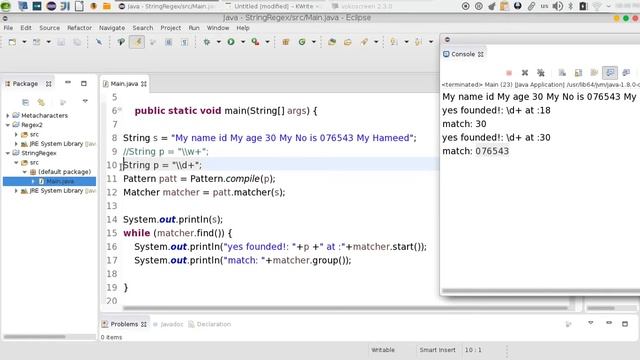Click the Open Task icon
The width and height of the screenshot is (640, 360).
click(348, 42)
